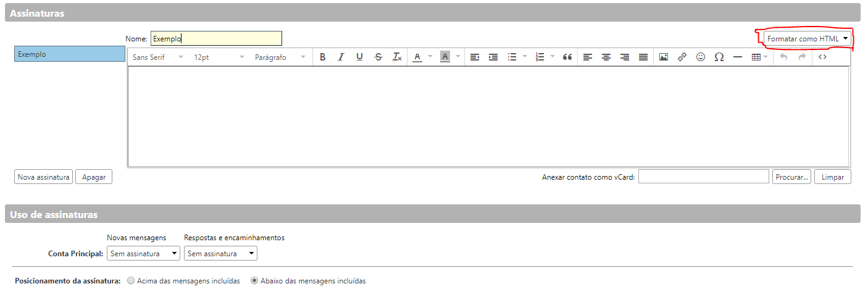Open the 12pt font size dropdown
Screen dimensions: 868x297
219,57
